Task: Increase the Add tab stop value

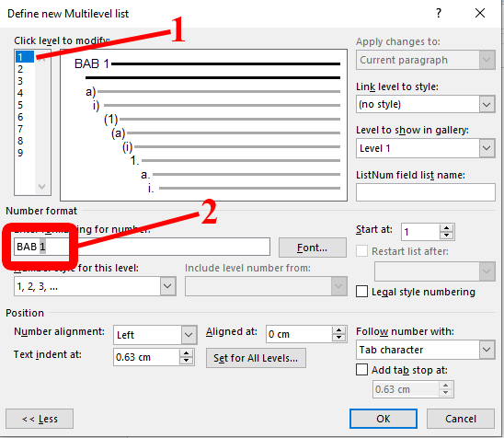Action: tap(445, 386)
